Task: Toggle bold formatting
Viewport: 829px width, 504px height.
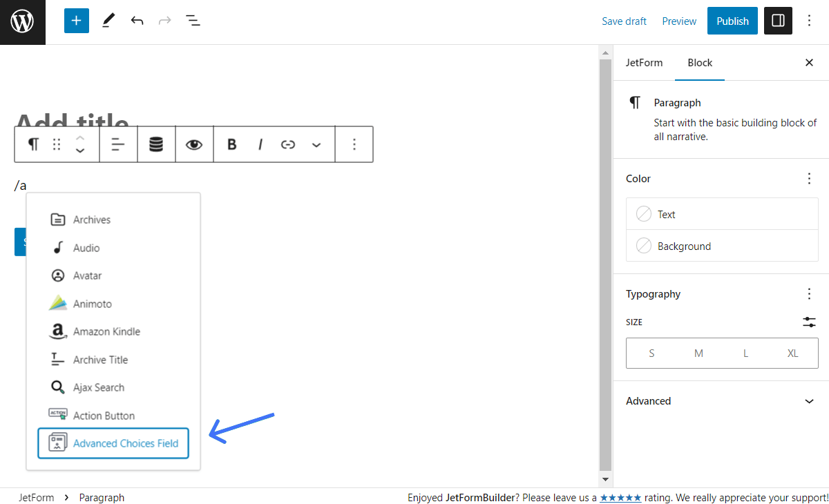Action: coord(231,144)
